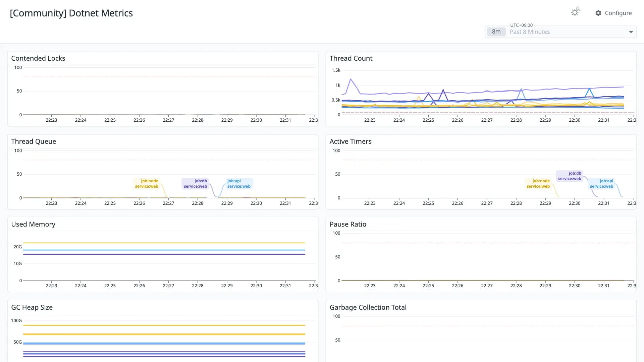
Task: Click job:db label in Thread Queue chart
Action: (x=196, y=184)
